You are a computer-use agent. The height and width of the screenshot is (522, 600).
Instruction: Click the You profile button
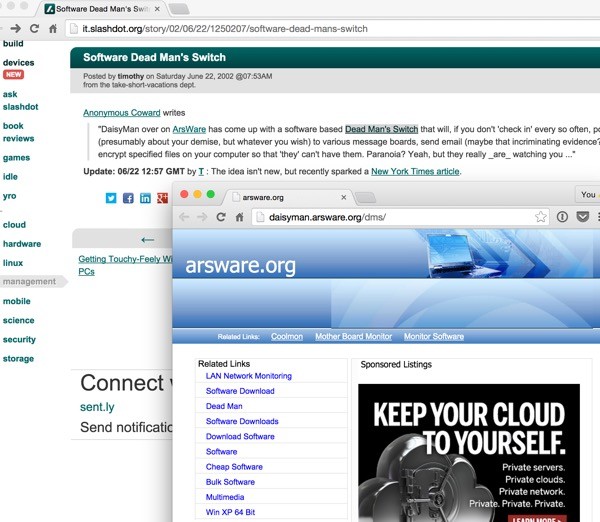coord(588,194)
